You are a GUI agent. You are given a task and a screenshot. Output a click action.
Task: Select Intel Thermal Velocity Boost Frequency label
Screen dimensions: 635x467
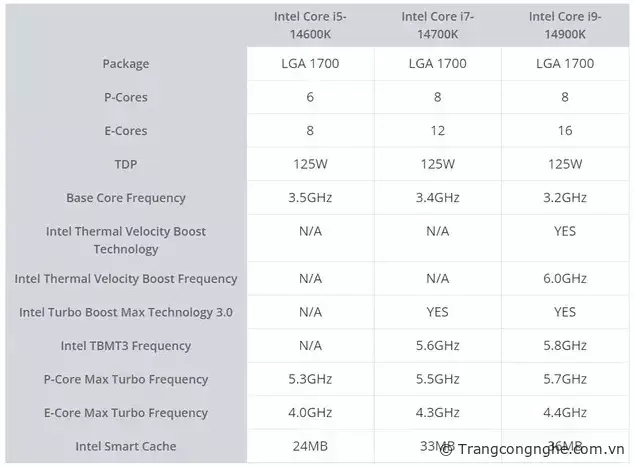[x=126, y=279]
